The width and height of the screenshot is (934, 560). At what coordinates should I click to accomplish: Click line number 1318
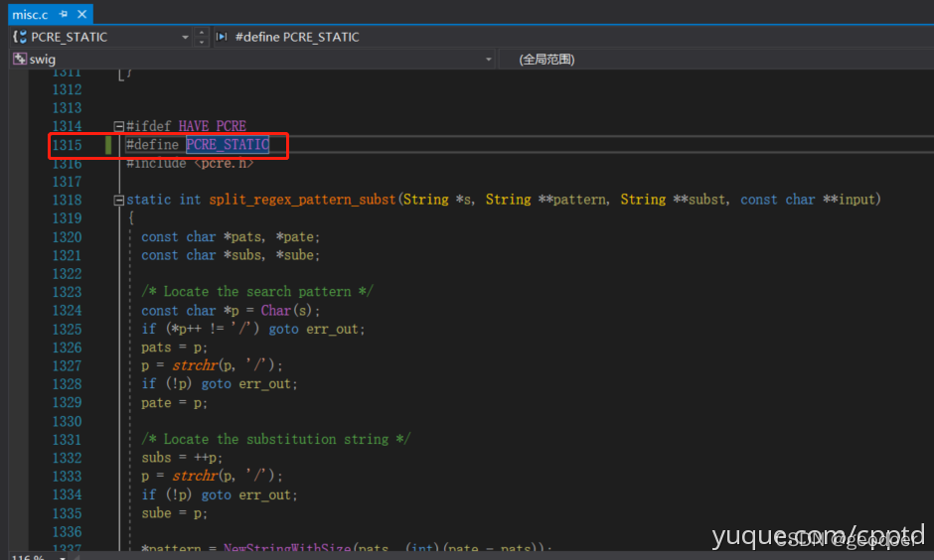click(67, 200)
